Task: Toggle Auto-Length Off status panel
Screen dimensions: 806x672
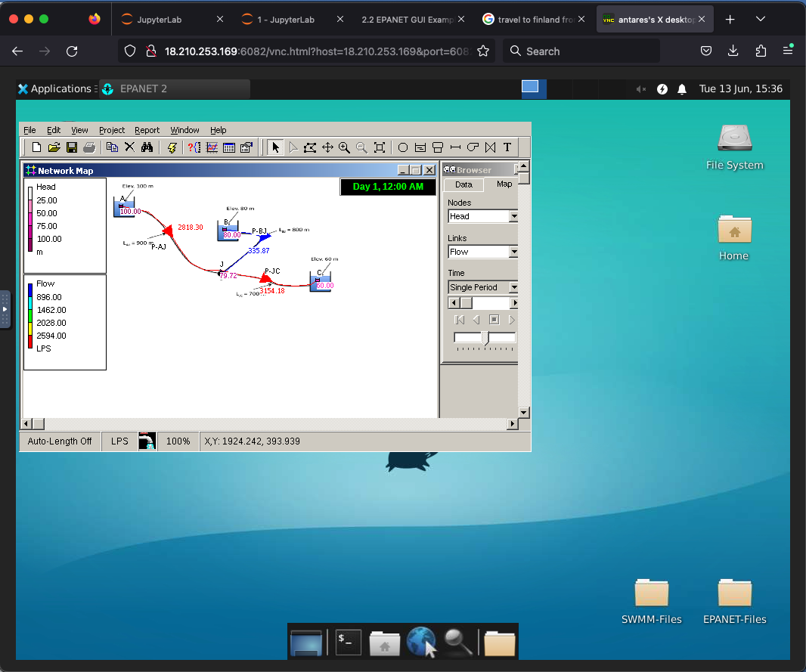Action: pos(60,441)
